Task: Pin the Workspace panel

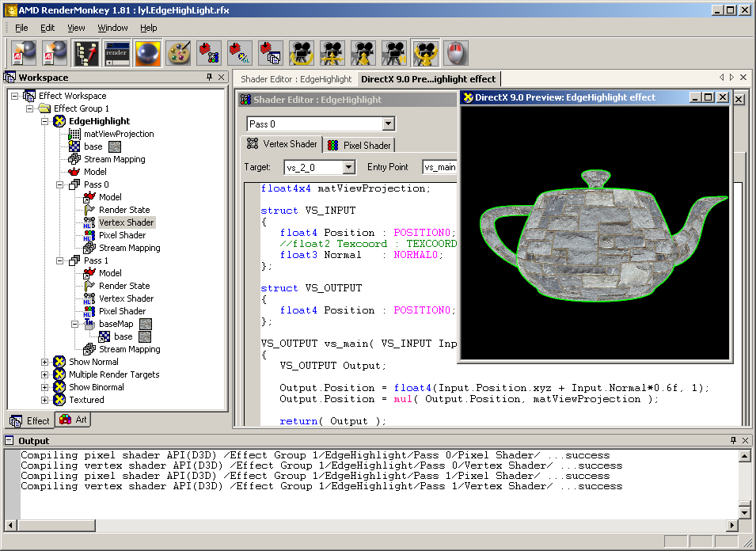Action: coord(209,77)
